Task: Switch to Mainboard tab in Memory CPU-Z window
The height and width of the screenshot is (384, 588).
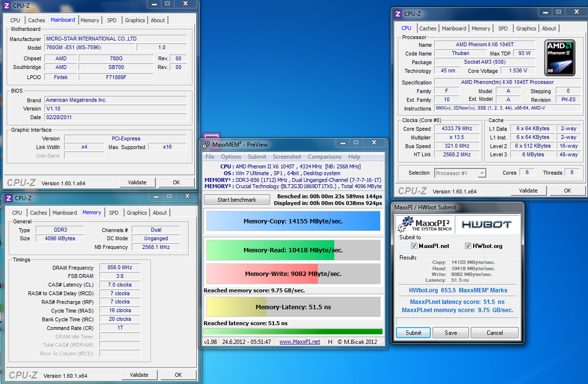Action: click(65, 213)
